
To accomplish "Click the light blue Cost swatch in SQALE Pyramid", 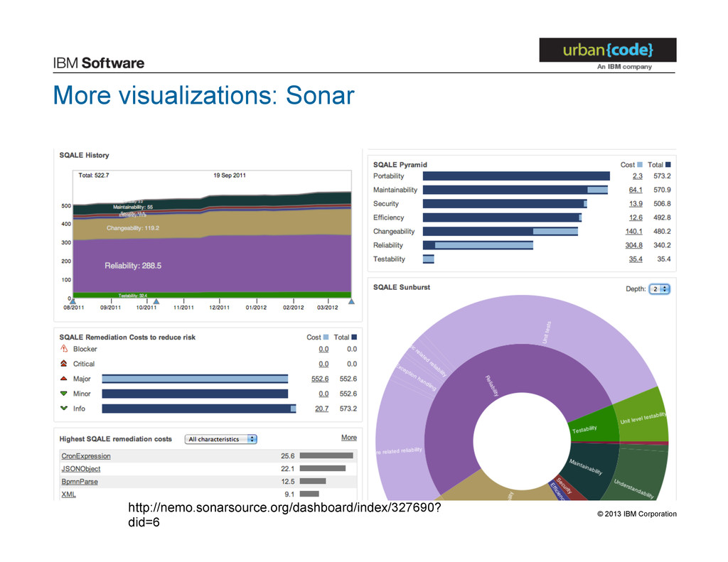I will coord(640,165).
